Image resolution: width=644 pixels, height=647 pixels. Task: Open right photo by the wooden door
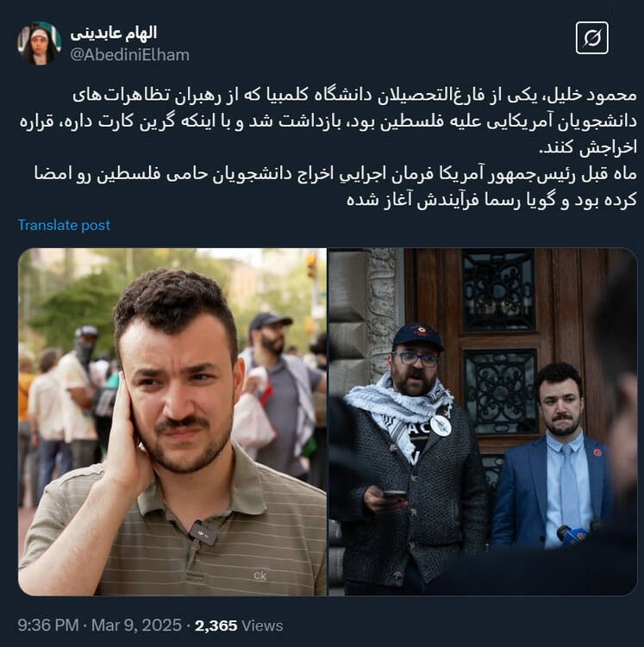(483, 421)
